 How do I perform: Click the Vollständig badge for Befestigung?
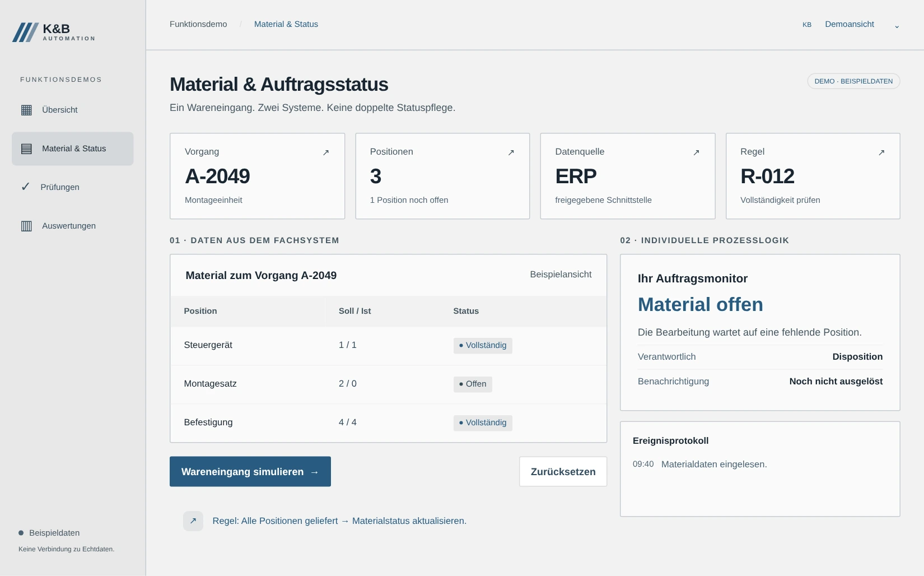point(483,423)
